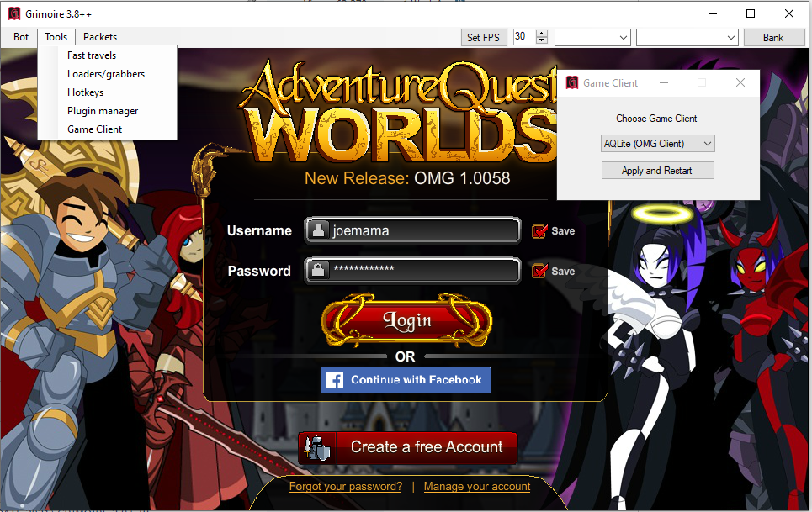Select Game Client menu entry
Screen dimensions: 812x512
tap(107, 129)
